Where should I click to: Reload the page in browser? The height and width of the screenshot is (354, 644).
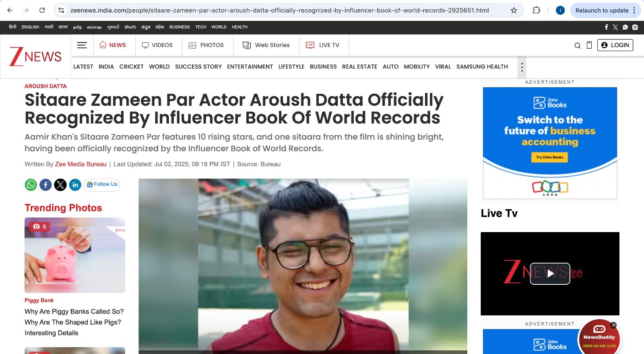click(42, 10)
